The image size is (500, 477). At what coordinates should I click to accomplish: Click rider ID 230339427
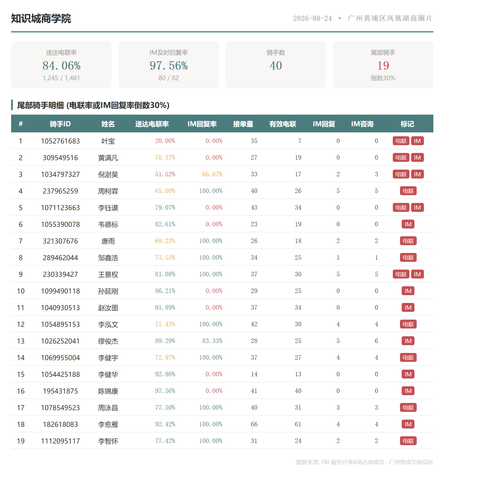point(60,274)
